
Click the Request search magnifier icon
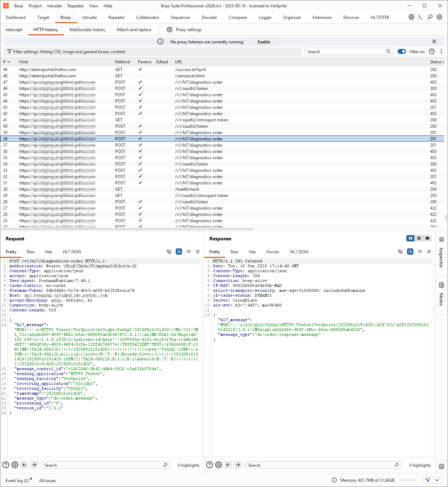click(165, 465)
